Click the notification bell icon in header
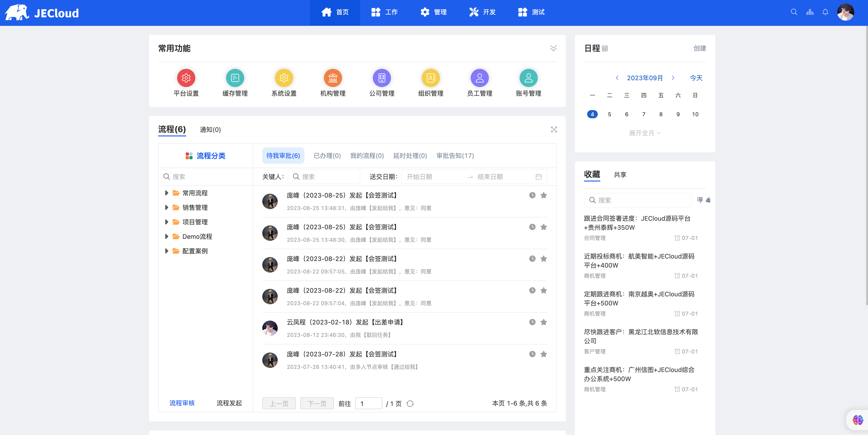The height and width of the screenshot is (435, 868). tap(825, 12)
